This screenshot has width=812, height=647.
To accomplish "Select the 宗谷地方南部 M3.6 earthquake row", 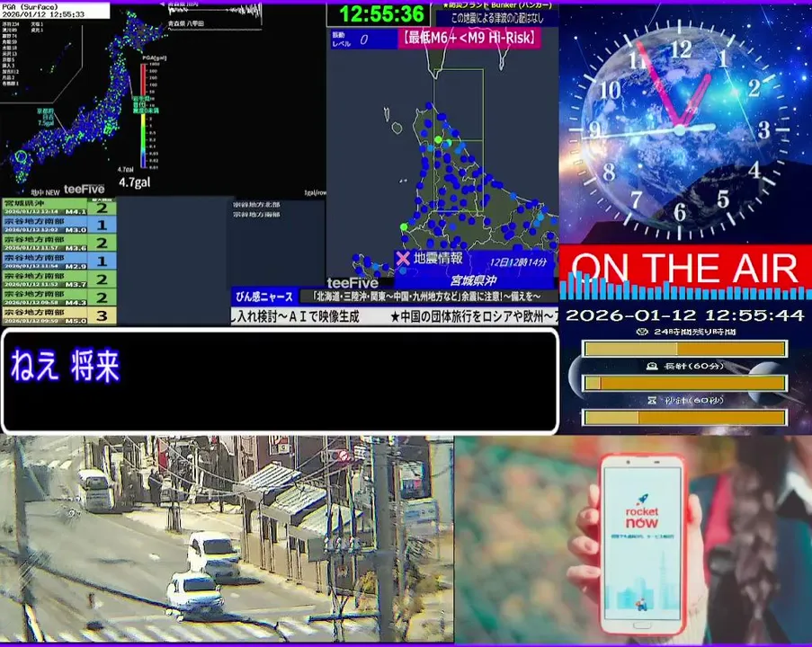I will (59, 243).
